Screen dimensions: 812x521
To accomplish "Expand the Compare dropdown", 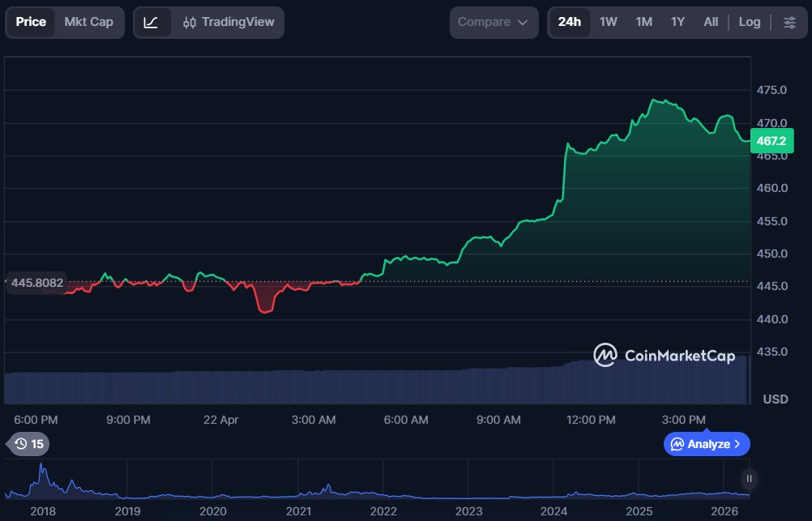I will click(494, 22).
